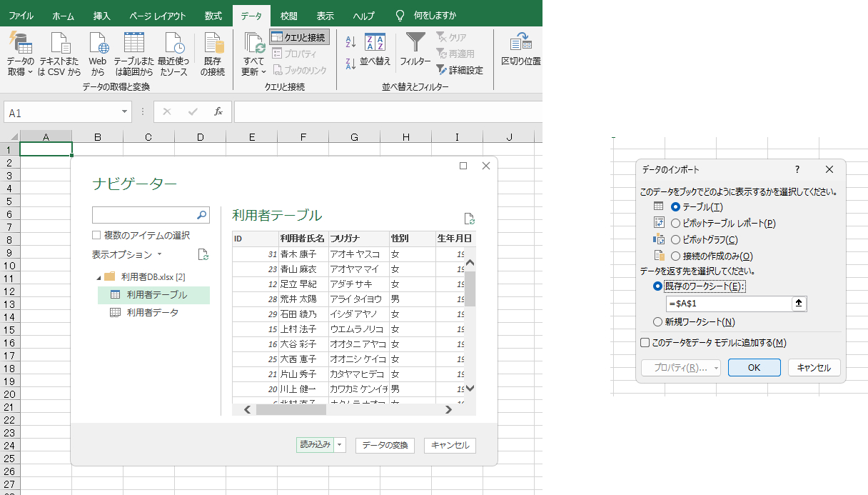The image size is (868, 495).
Task: Open the ファイル tab
Action: point(21,16)
